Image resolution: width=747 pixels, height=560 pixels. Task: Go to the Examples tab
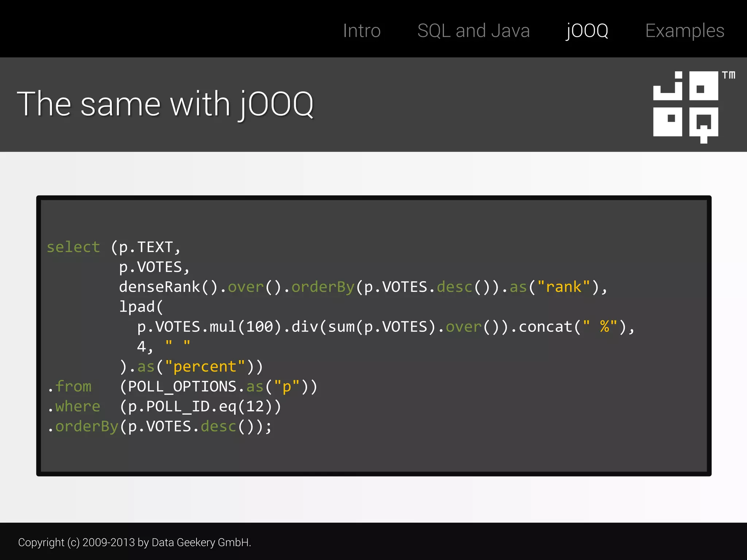point(685,31)
